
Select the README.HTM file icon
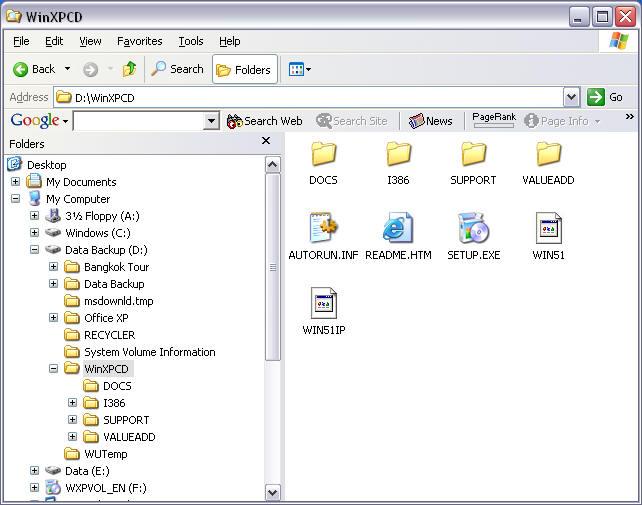tap(398, 227)
